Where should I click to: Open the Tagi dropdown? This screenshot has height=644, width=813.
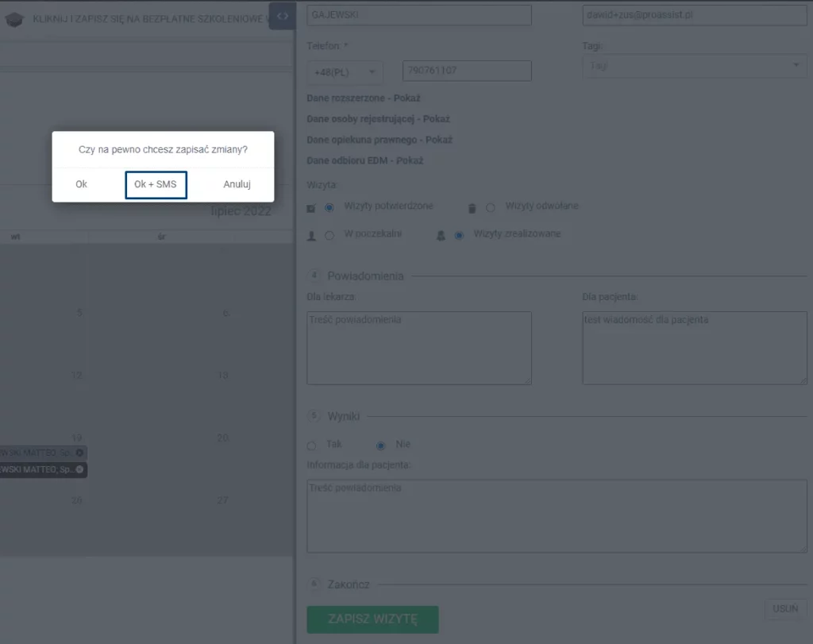[x=694, y=66]
